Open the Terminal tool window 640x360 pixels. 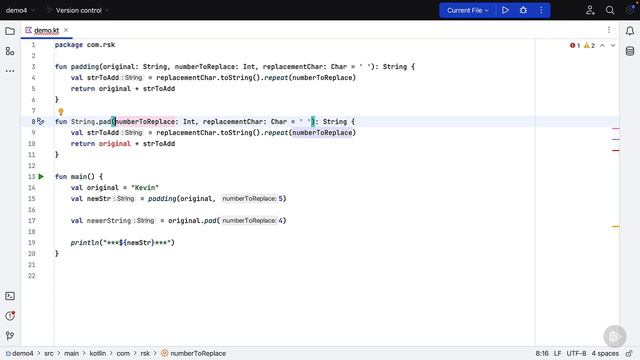tap(10, 296)
